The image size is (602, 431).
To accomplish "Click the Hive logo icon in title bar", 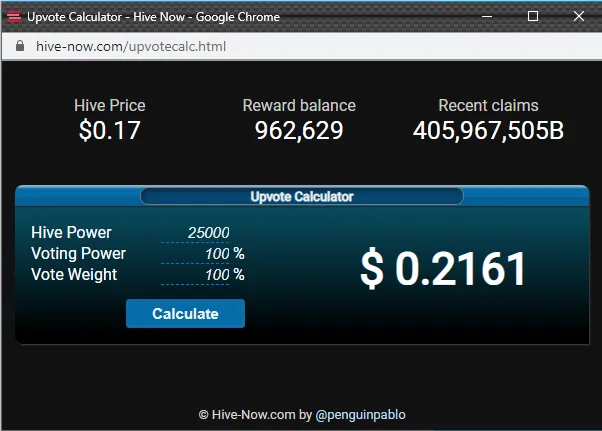I will click(x=14, y=17).
